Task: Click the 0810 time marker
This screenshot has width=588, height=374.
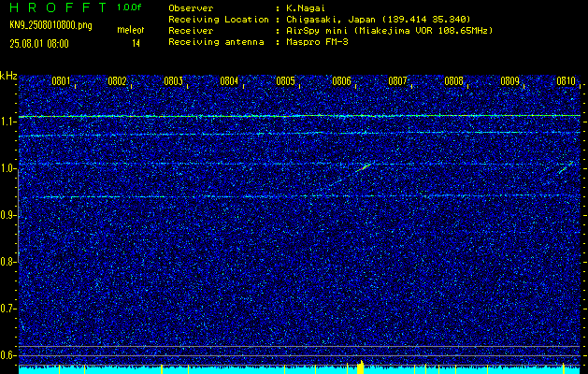Action: point(566,81)
